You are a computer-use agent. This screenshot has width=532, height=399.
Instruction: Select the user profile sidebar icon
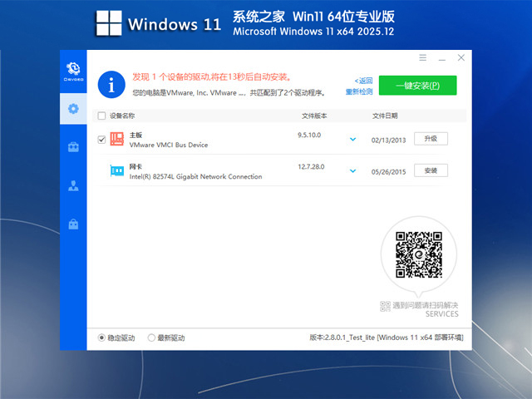(73, 185)
